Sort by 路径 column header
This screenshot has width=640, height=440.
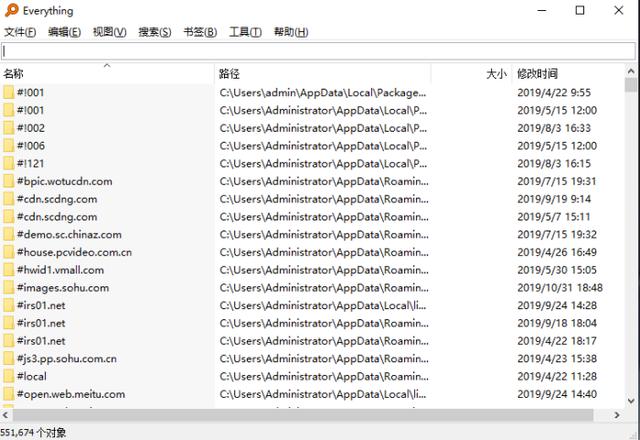322,73
